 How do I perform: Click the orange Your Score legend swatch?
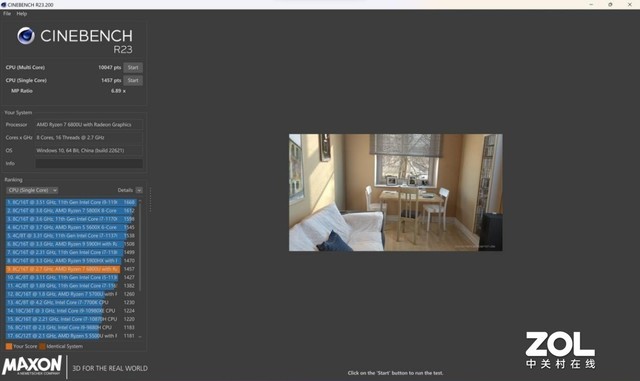coord(9,346)
